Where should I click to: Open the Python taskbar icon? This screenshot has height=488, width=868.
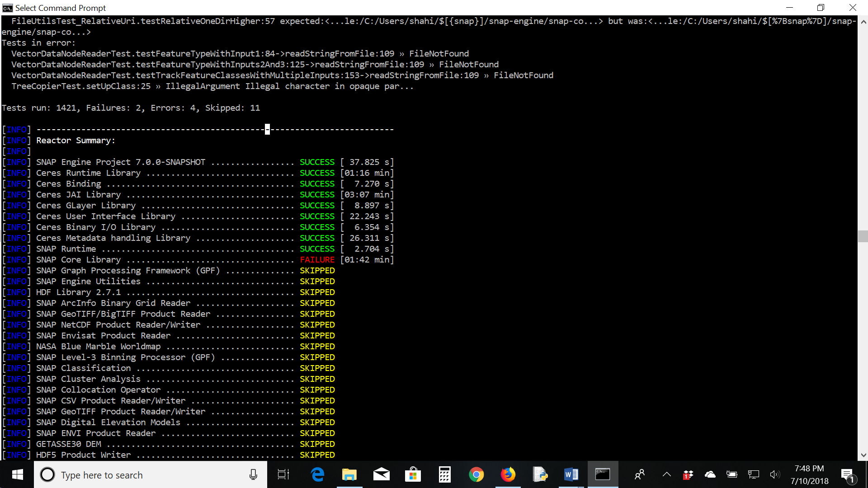pos(540,474)
